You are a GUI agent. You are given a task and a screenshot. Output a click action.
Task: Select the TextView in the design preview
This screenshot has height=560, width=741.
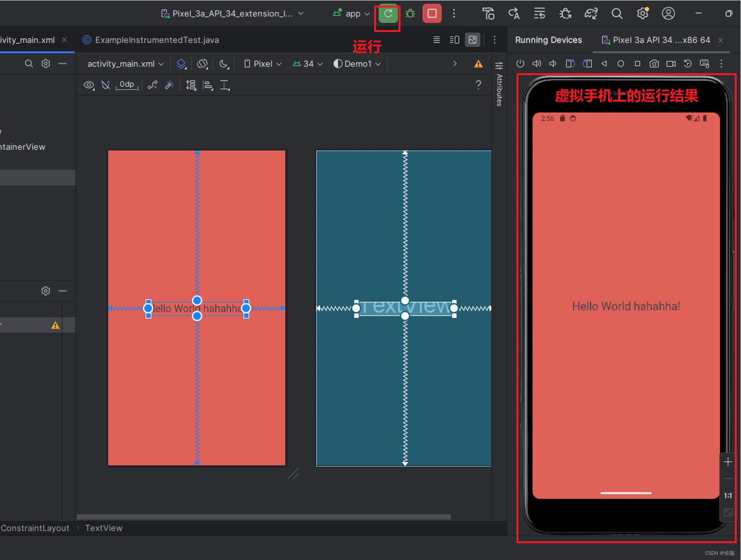point(197,308)
